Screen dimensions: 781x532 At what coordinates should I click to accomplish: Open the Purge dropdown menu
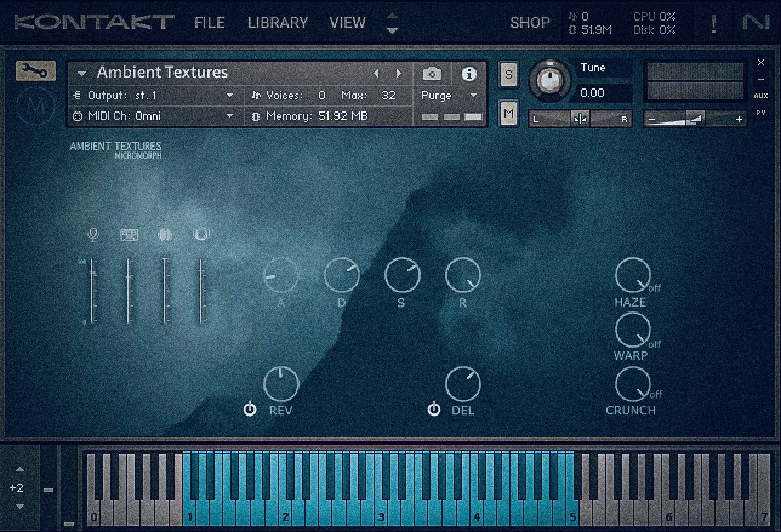[x=474, y=96]
